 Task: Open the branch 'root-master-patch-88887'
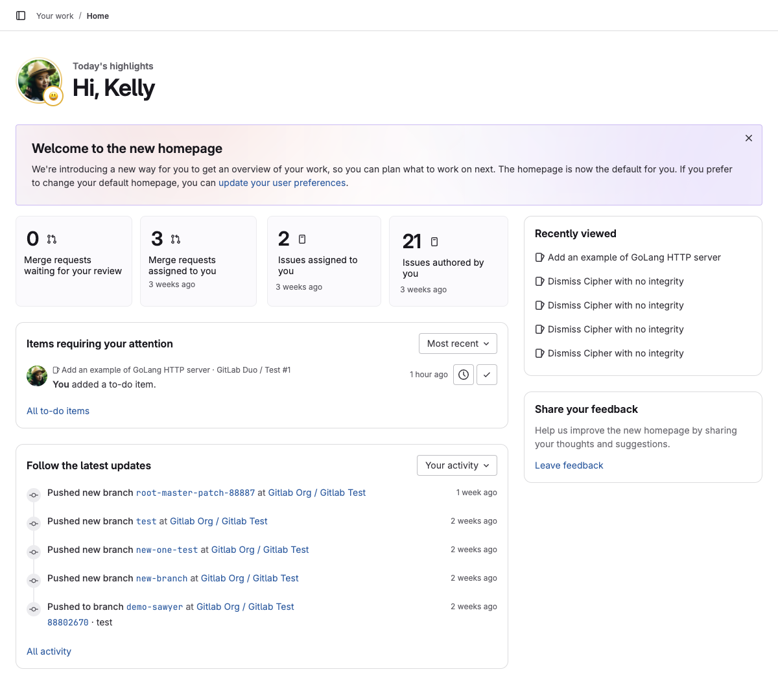click(195, 493)
